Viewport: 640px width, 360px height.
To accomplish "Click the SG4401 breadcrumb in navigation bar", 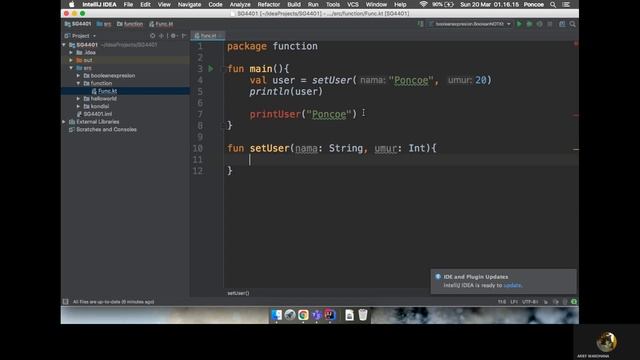I will [x=78, y=24].
